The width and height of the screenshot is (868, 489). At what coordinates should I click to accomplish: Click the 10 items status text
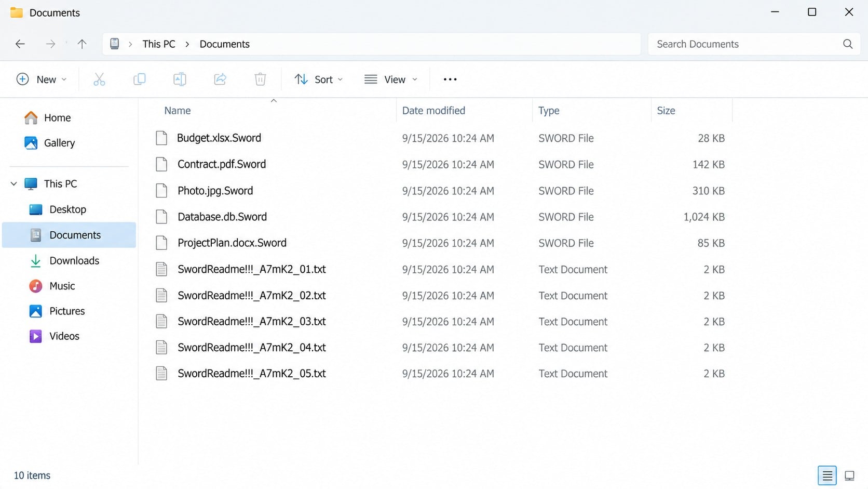tap(32, 475)
